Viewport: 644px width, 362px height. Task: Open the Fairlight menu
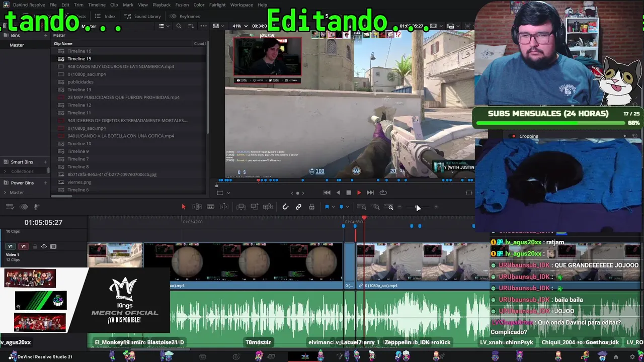click(217, 5)
